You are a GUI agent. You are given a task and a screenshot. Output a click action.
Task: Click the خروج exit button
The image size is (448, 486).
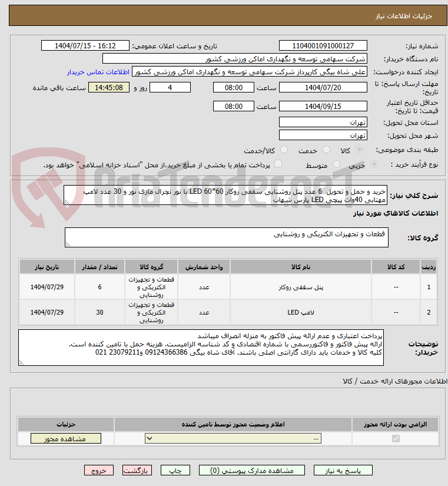(99, 471)
